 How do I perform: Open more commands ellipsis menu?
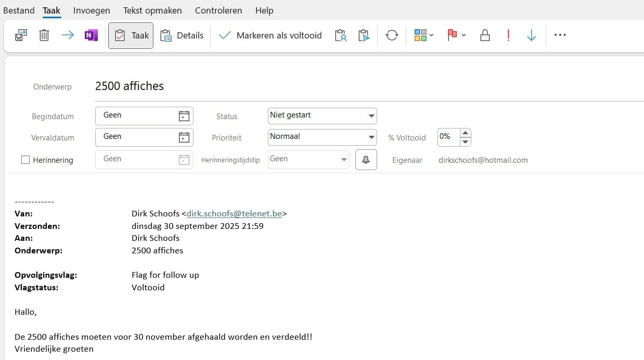coord(560,35)
